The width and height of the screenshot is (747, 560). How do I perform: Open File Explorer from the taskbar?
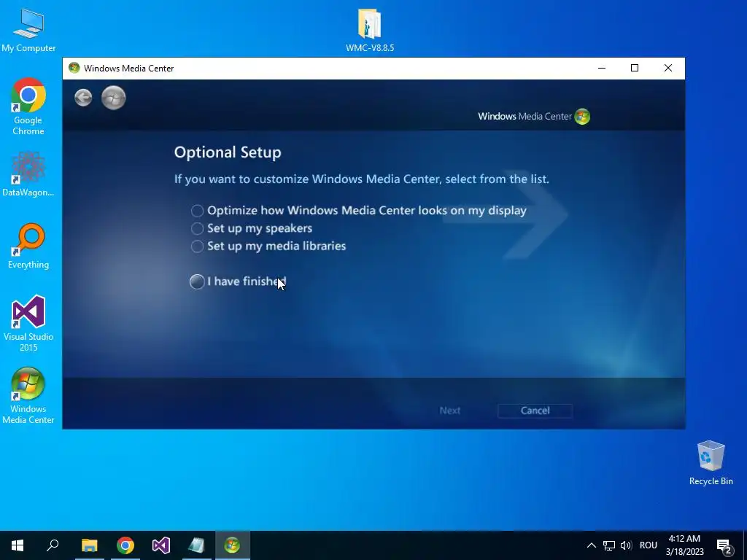(x=89, y=545)
